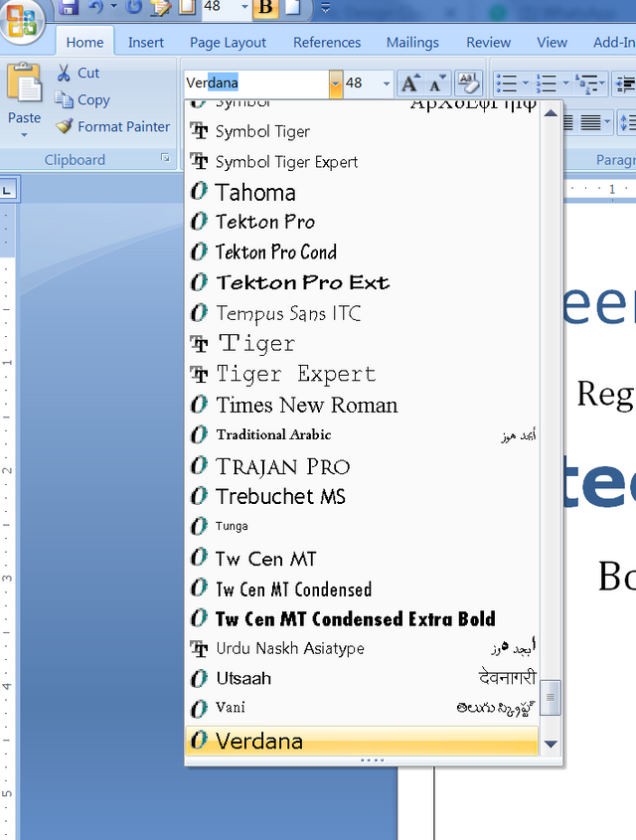Open the Office button menu
636x840 pixels.
20,20
